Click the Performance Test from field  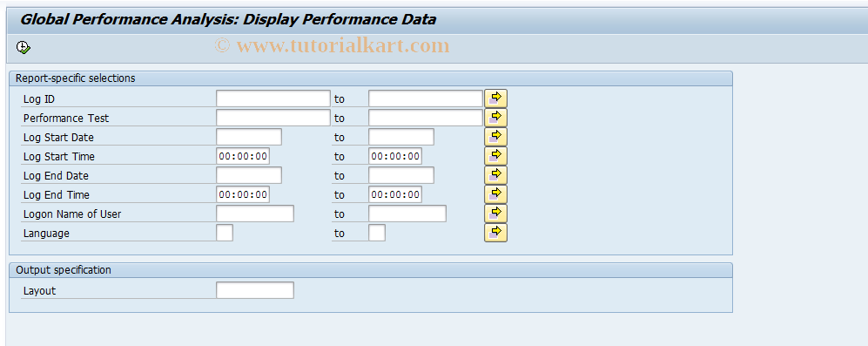pyautogui.click(x=273, y=119)
